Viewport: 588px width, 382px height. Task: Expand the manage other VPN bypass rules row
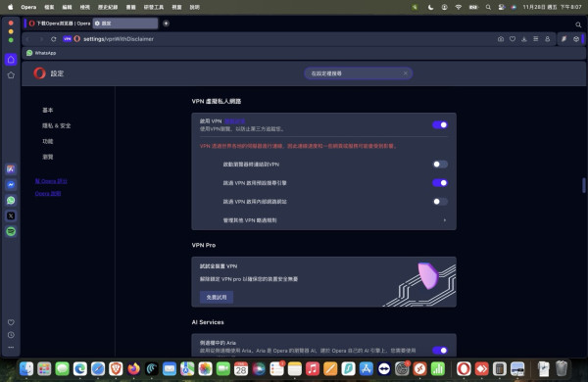click(x=323, y=220)
